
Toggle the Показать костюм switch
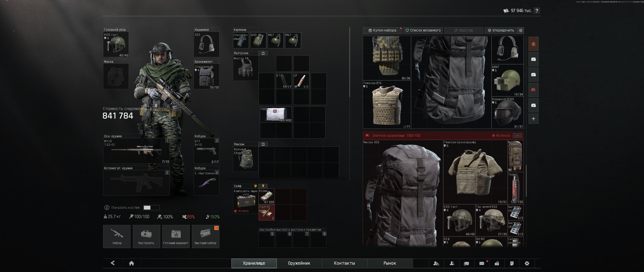(x=151, y=208)
